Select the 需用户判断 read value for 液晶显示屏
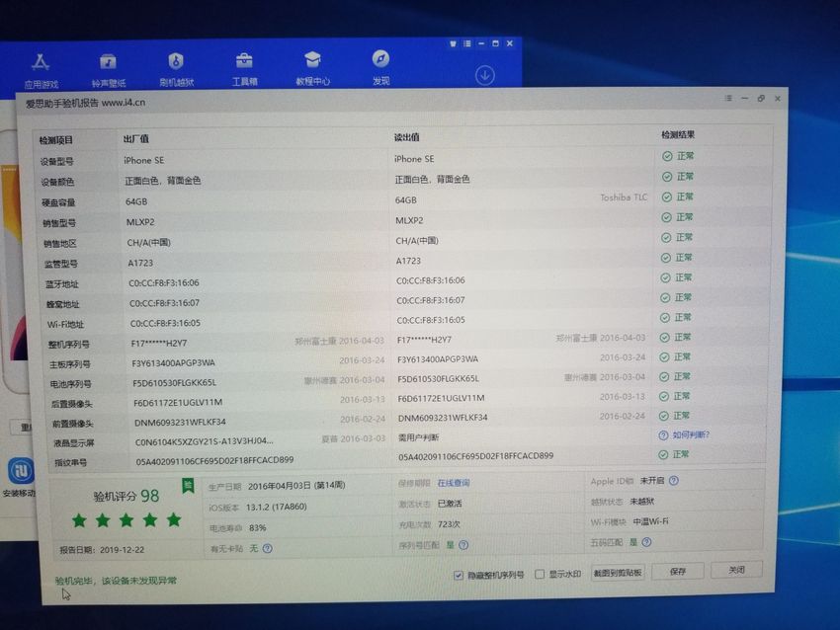The height and width of the screenshot is (630, 840). pos(418,437)
